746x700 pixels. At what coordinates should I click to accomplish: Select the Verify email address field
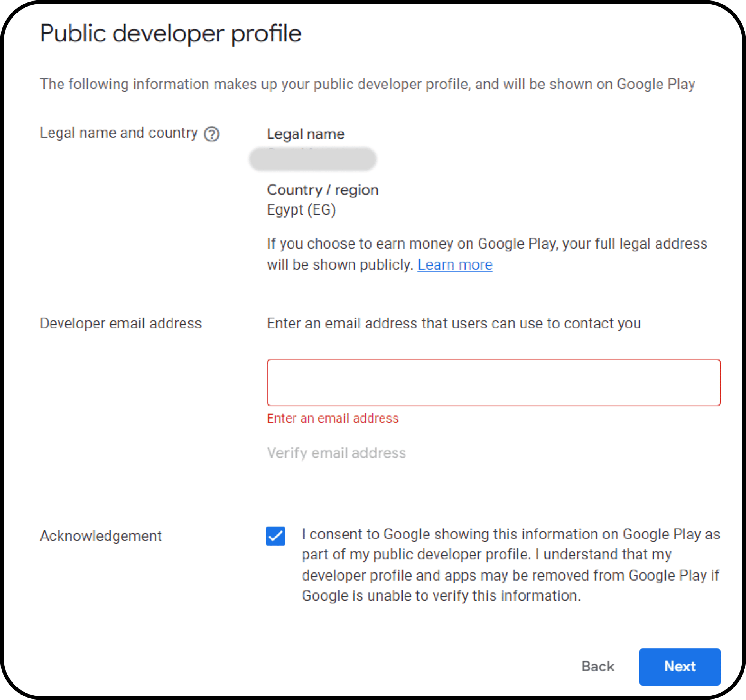(x=336, y=453)
